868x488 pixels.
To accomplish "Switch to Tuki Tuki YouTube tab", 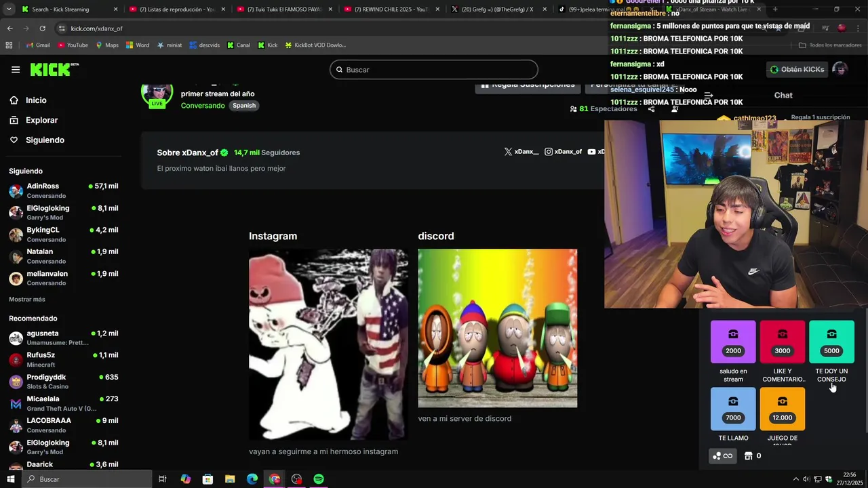I will [284, 9].
